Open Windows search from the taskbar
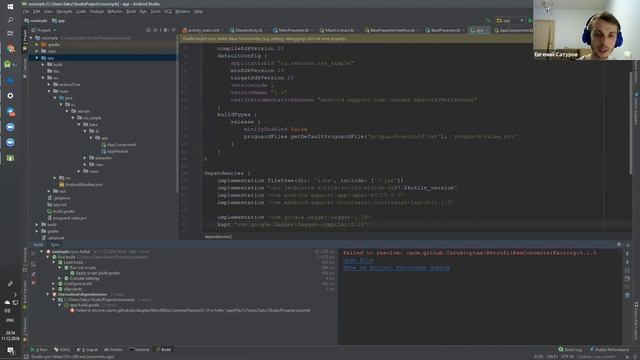The image size is (640, 360). [10, 20]
